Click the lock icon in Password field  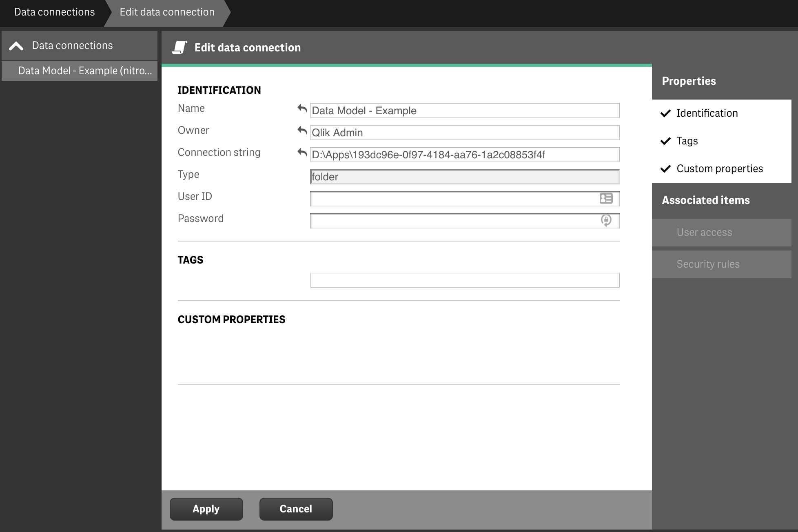tap(606, 221)
